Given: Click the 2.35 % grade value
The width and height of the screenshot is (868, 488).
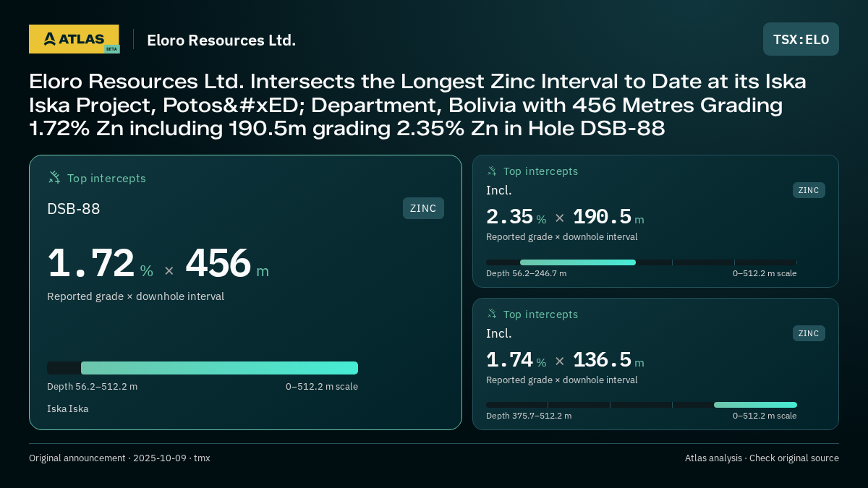Looking at the screenshot, I should (x=516, y=217).
